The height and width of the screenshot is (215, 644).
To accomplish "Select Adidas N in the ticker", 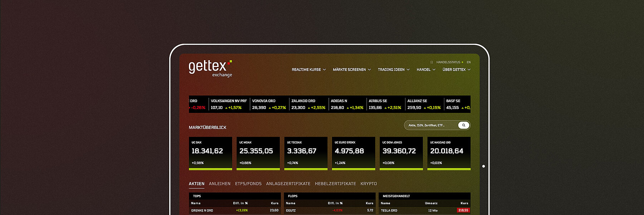I will 347,104.
